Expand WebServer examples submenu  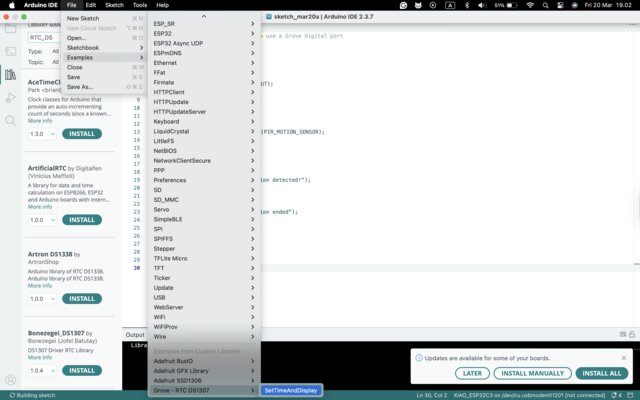coord(204,307)
